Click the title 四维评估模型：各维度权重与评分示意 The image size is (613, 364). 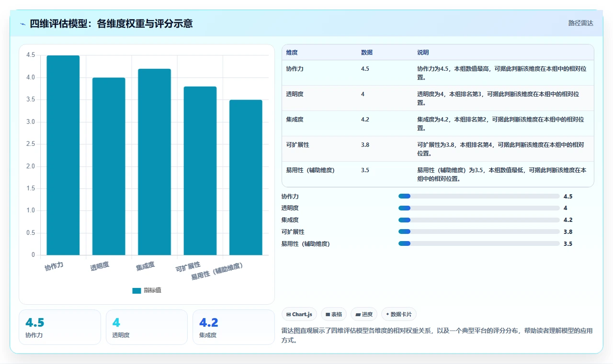click(111, 23)
